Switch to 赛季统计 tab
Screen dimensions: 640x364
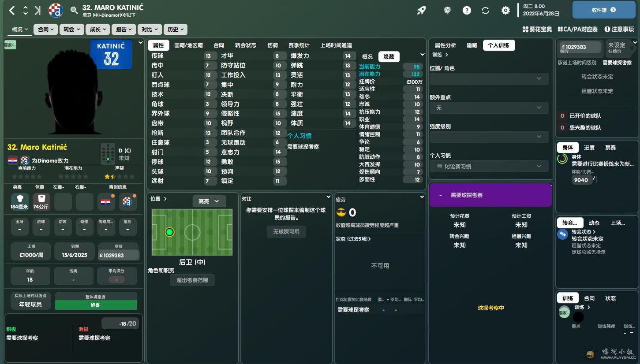point(299,45)
